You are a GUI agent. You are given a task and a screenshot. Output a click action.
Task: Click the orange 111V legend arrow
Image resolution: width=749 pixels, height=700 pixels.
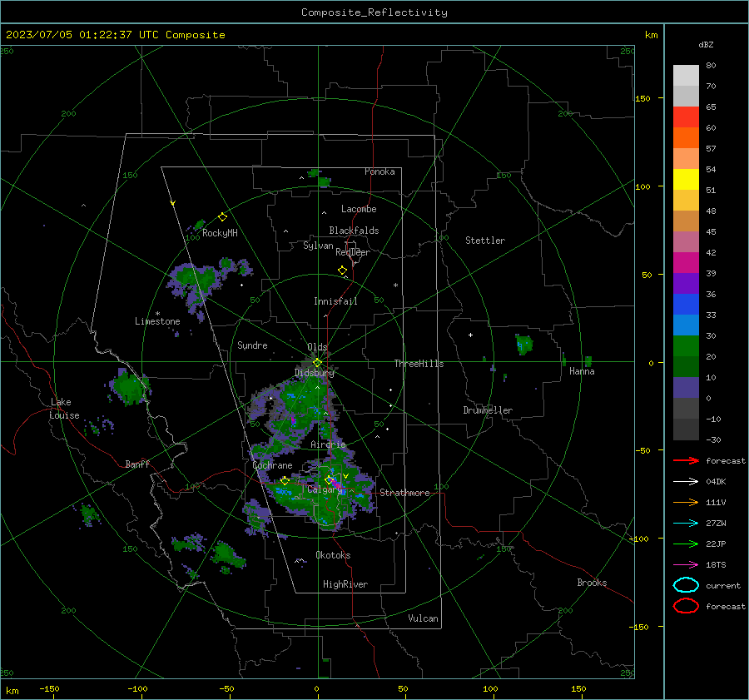pos(686,502)
